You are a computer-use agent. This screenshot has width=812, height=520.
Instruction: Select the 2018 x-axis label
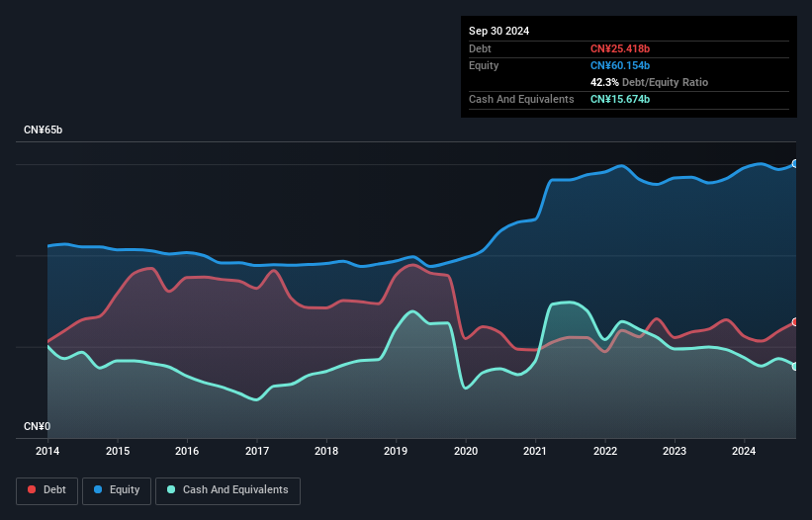pos(326,452)
